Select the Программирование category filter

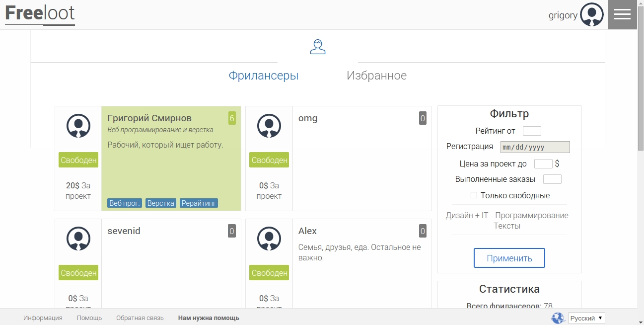[x=532, y=215]
